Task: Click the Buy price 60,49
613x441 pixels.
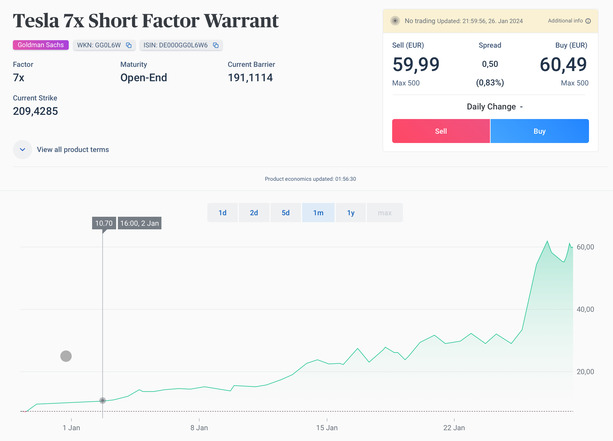Action: tap(564, 65)
